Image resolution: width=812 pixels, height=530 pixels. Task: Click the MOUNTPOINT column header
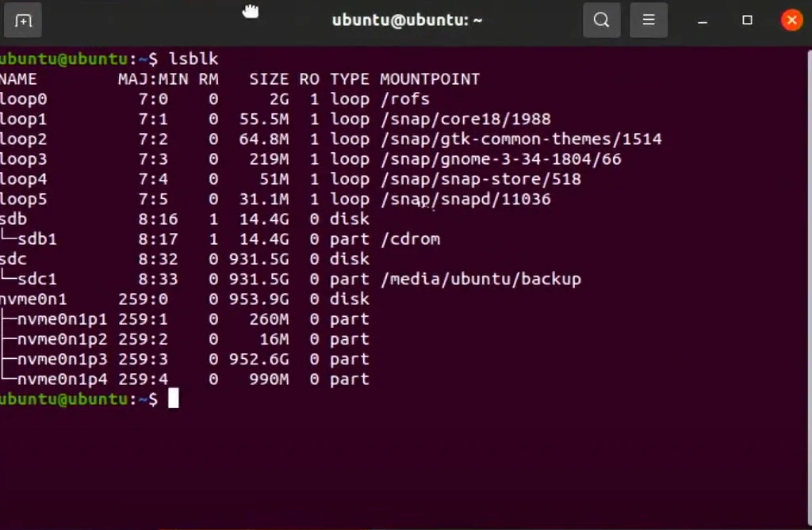(x=430, y=79)
